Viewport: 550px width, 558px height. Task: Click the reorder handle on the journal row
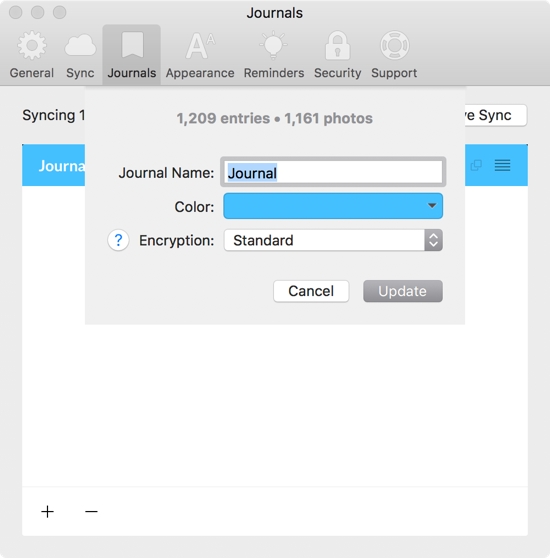coord(502,165)
